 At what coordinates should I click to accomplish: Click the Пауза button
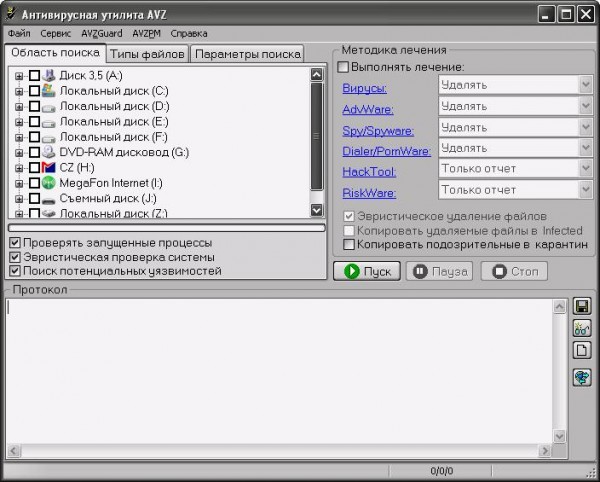[439, 271]
